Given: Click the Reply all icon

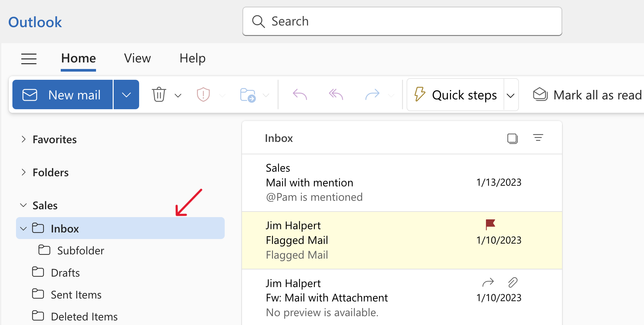Looking at the screenshot, I should (336, 95).
